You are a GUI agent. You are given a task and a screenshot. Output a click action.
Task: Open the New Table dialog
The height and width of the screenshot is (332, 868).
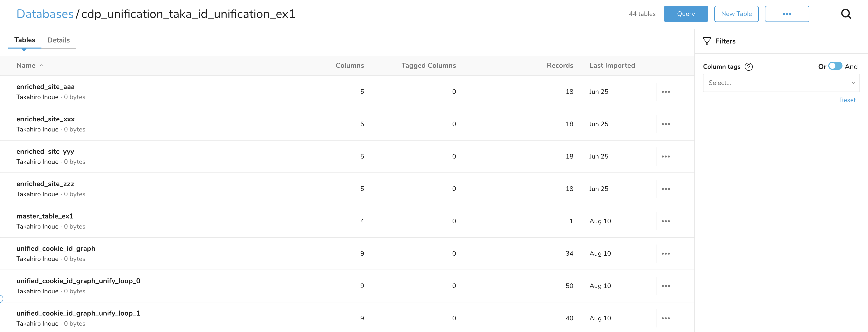tap(736, 14)
